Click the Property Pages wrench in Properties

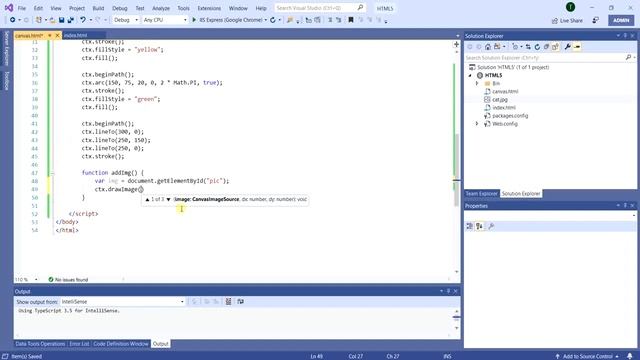coord(491,226)
